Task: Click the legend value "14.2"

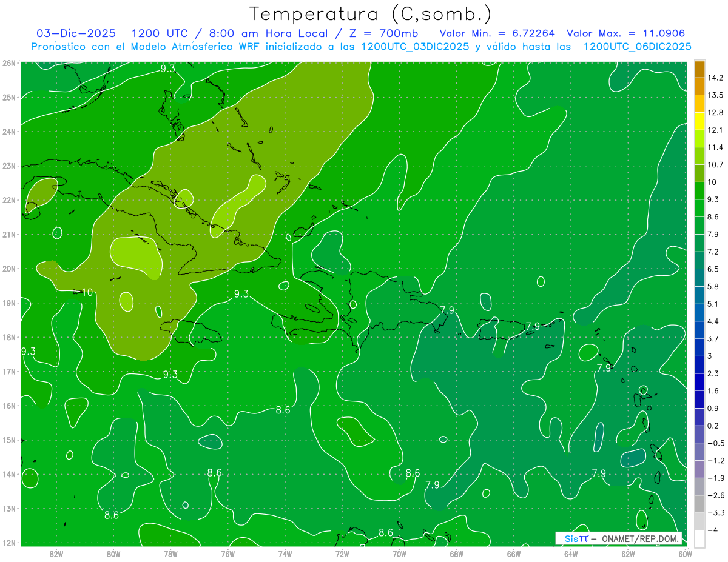Action: coord(715,78)
